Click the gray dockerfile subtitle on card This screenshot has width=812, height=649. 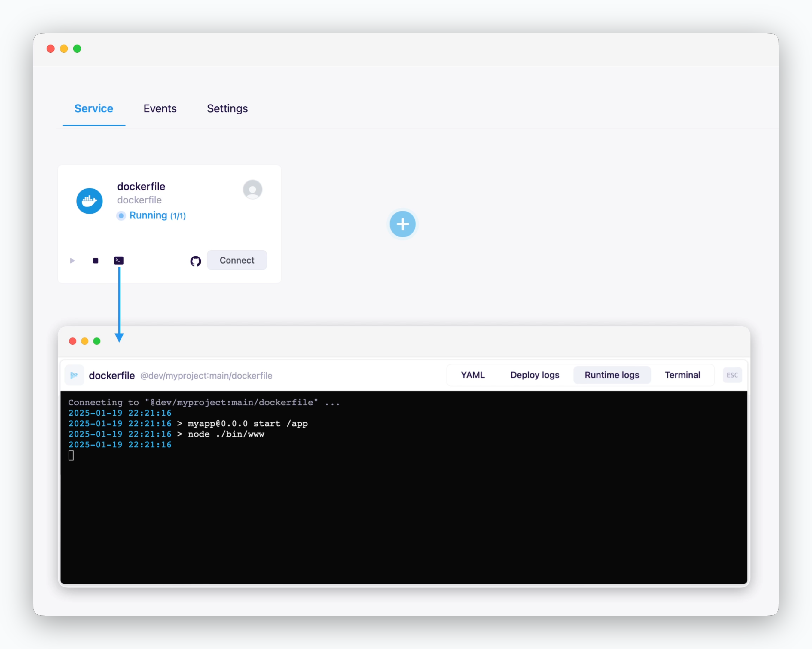(x=139, y=200)
